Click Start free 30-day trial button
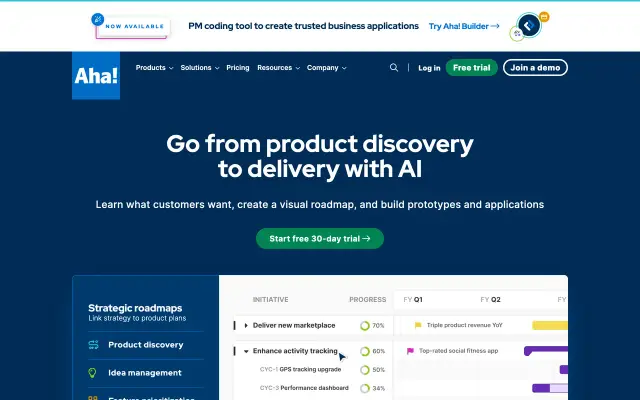640x400 pixels. (x=320, y=238)
